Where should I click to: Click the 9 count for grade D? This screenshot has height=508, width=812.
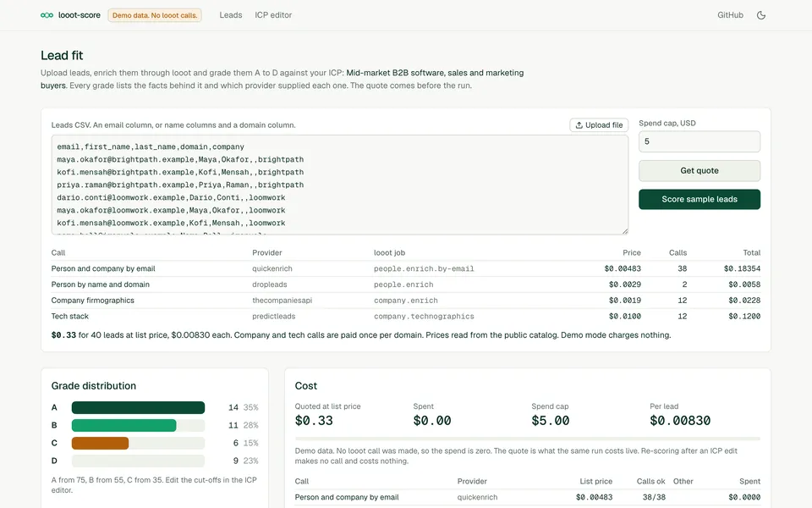[236, 461]
